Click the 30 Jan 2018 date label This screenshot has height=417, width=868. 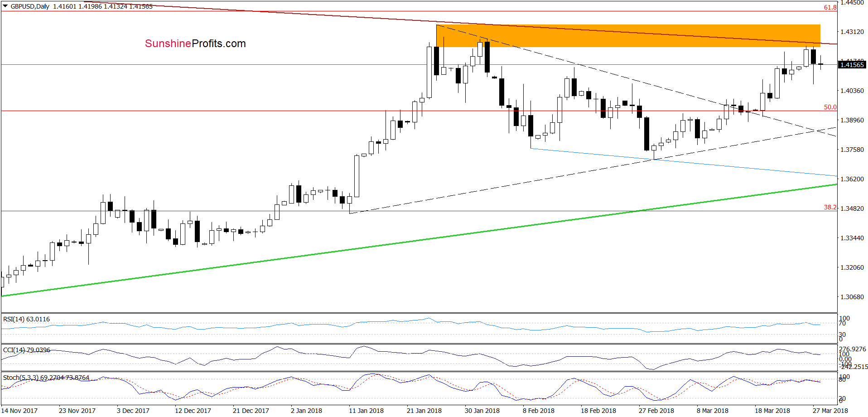482,411
